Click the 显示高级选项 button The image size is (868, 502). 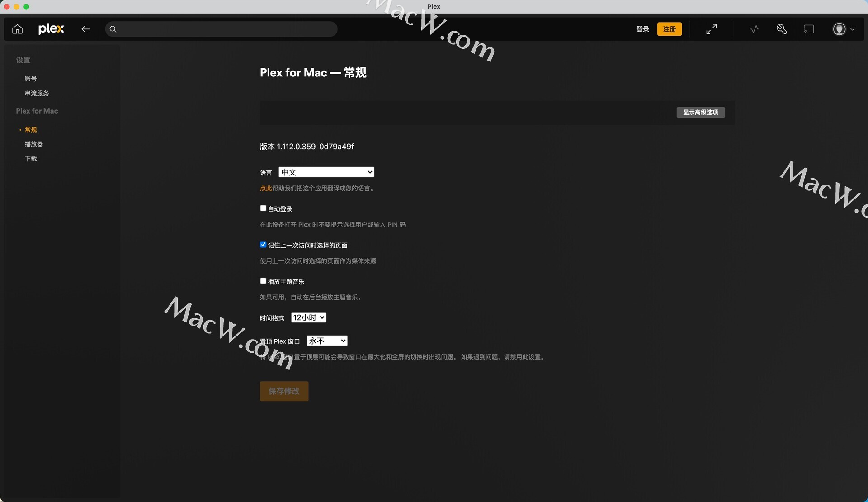point(700,113)
